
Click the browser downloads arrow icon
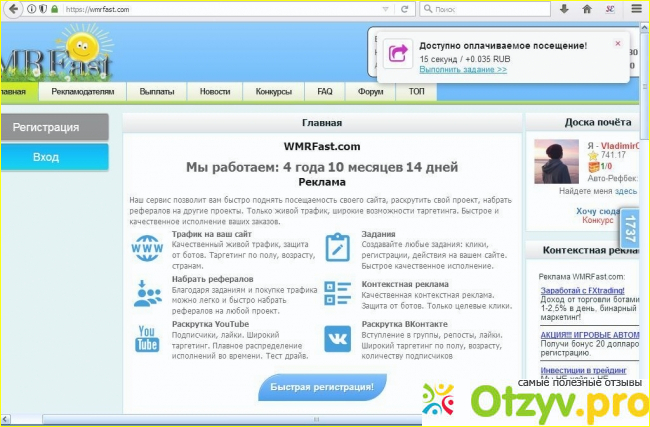563,9
